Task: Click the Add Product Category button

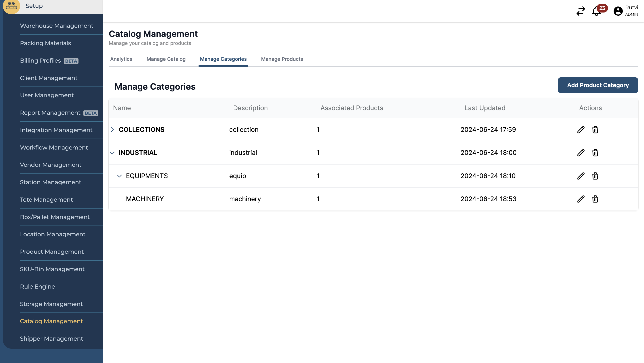Action: (x=598, y=85)
